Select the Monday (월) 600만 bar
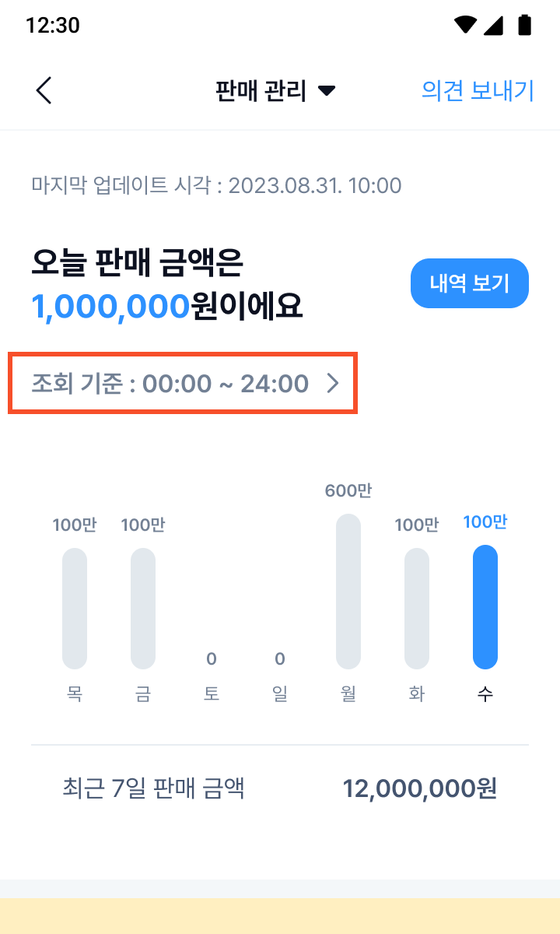Image resolution: width=560 pixels, height=934 pixels. [348, 592]
